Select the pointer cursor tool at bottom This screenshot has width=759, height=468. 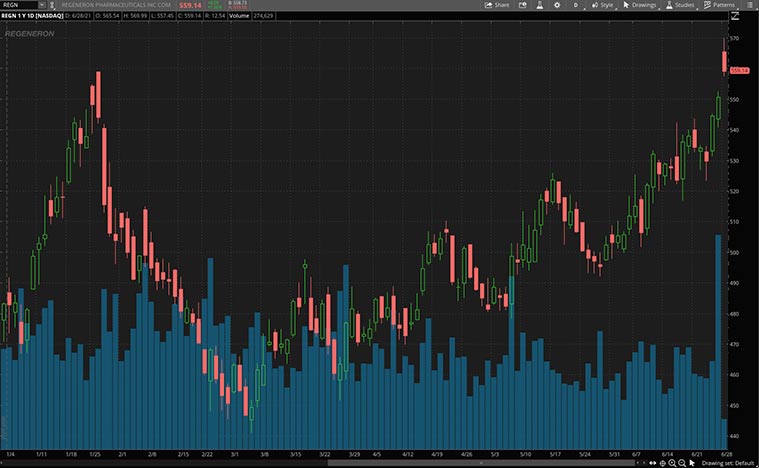690,463
